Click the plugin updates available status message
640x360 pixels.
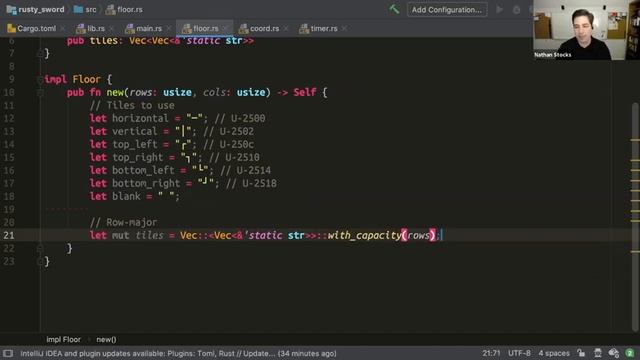tap(178, 353)
